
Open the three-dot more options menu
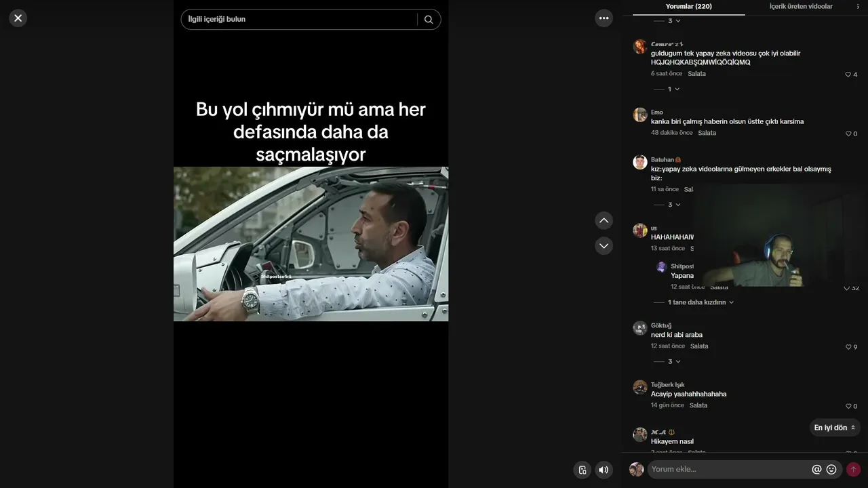[604, 18]
